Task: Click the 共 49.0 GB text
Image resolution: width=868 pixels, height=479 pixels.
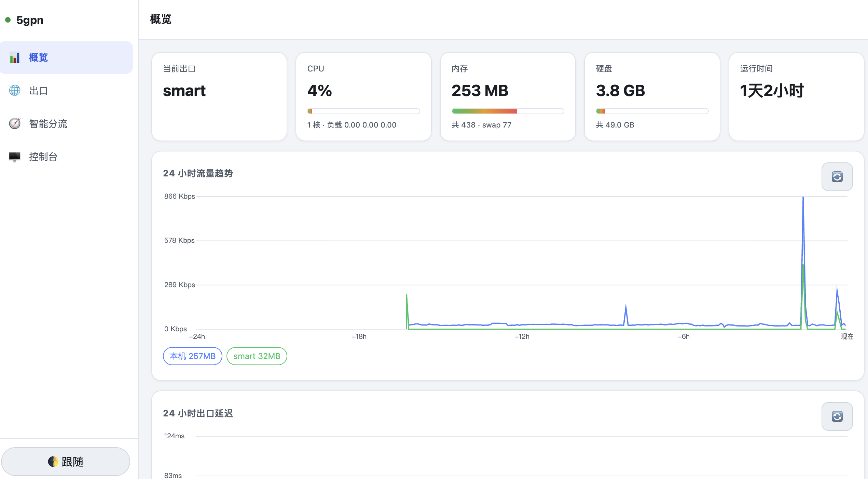Action: (x=615, y=125)
